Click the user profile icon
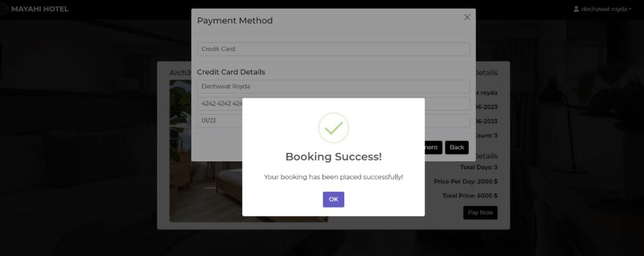This screenshot has height=256, width=644. [x=576, y=9]
